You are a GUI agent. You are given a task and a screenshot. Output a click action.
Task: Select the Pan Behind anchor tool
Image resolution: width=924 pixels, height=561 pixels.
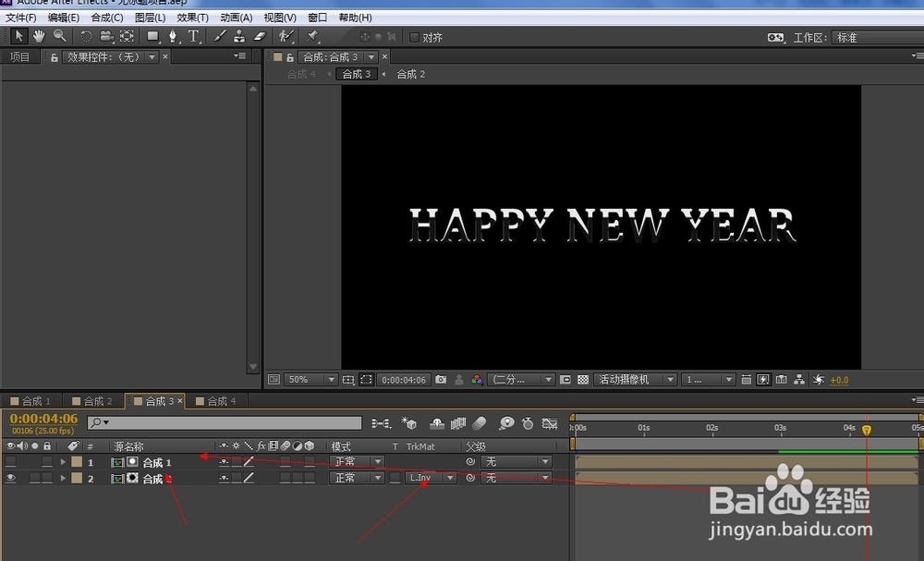coord(127,37)
